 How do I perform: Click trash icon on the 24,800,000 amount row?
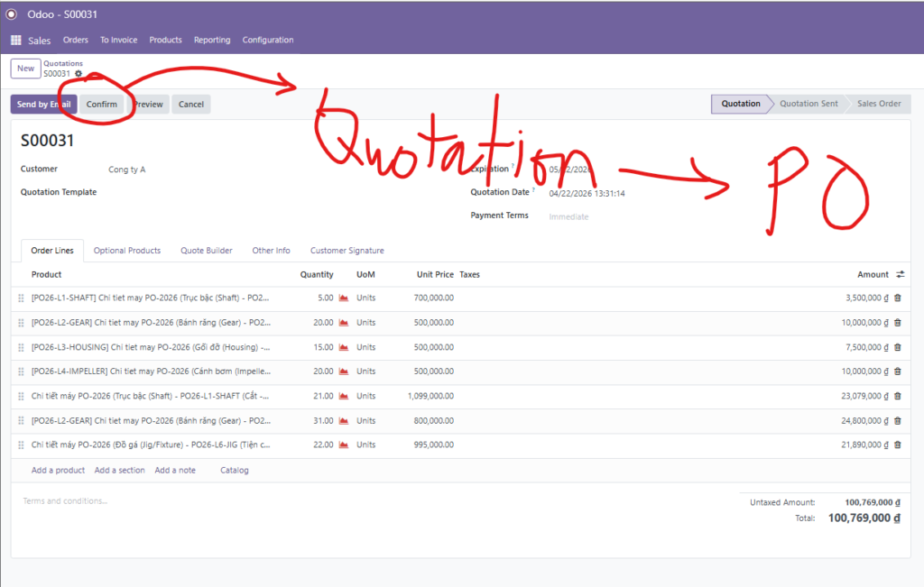(x=897, y=420)
